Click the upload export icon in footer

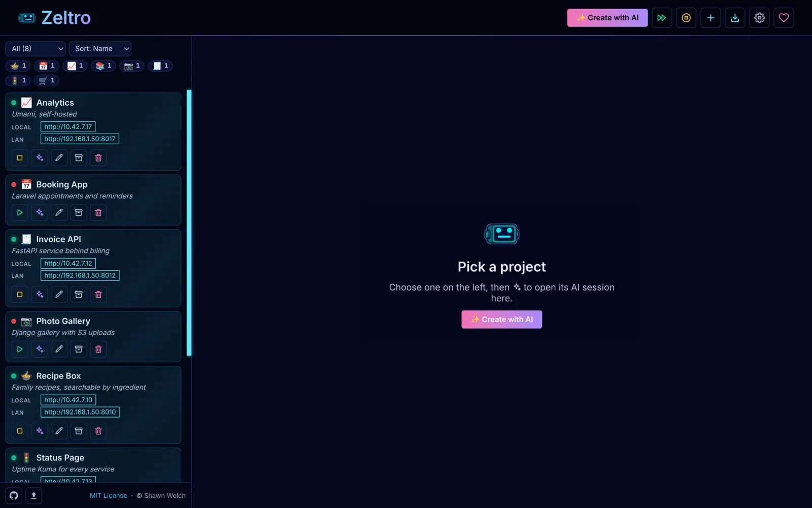click(x=33, y=496)
